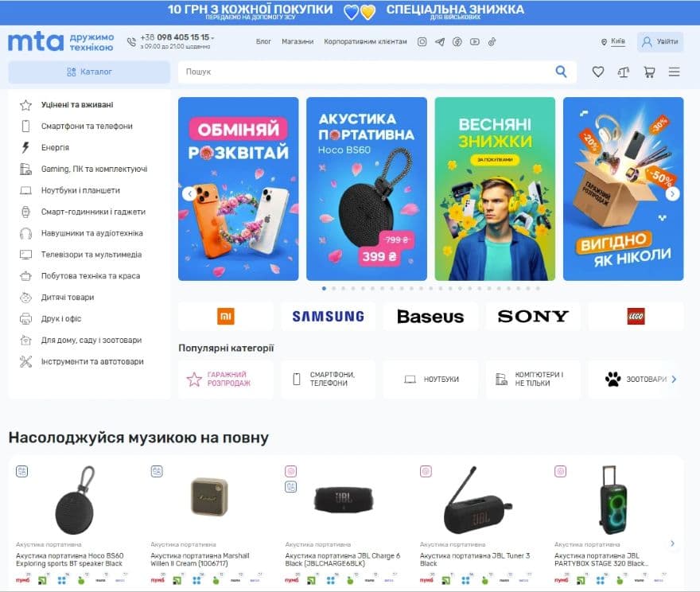Click pink badge on JBL Tuner 3 card
Image resolution: width=700 pixels, height=592 pixels.
pyautogui.click(x=426, y=471)
